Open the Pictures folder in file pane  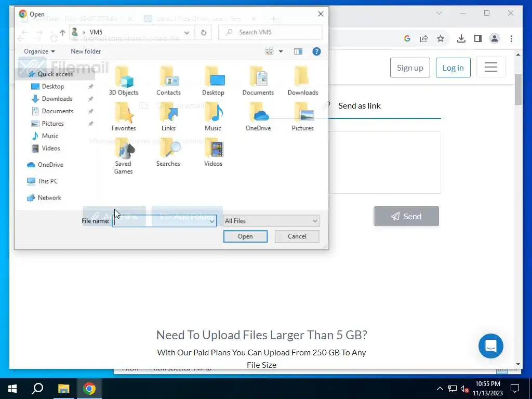pos(303,117)
